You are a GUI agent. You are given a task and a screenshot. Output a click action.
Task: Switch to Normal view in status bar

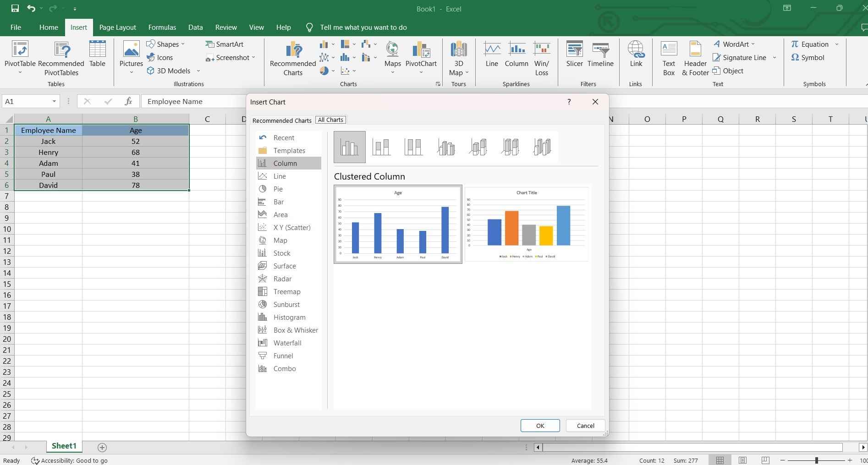[x=720, y=460]
